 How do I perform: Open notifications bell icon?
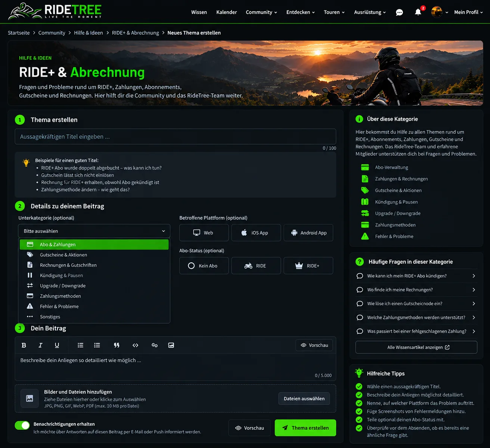(x=418, y=12)
